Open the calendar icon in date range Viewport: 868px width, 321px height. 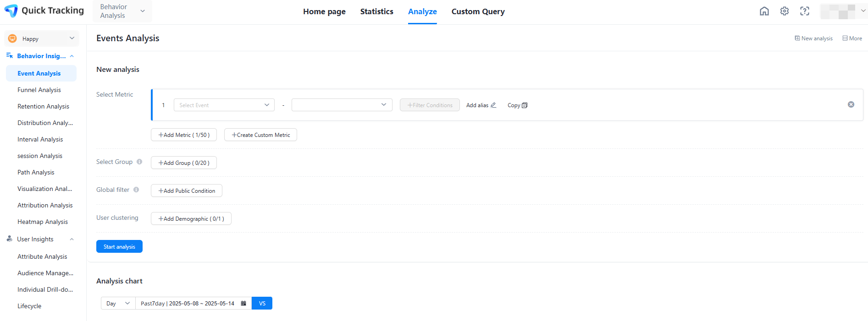coord(243,303)
